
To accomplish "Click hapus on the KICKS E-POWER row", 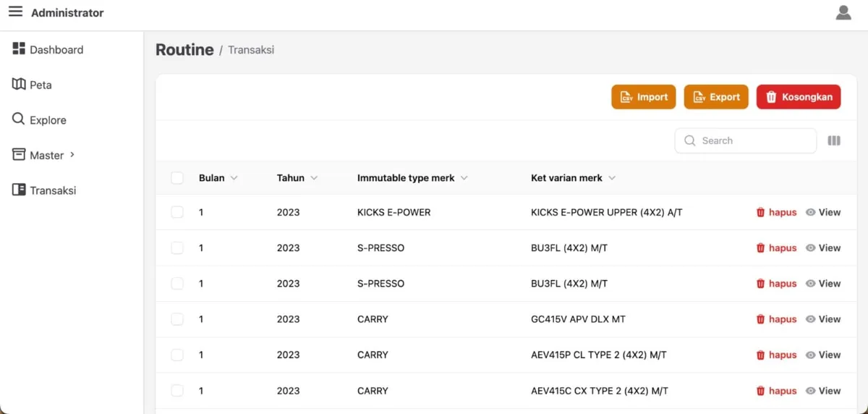I will 776,212.
